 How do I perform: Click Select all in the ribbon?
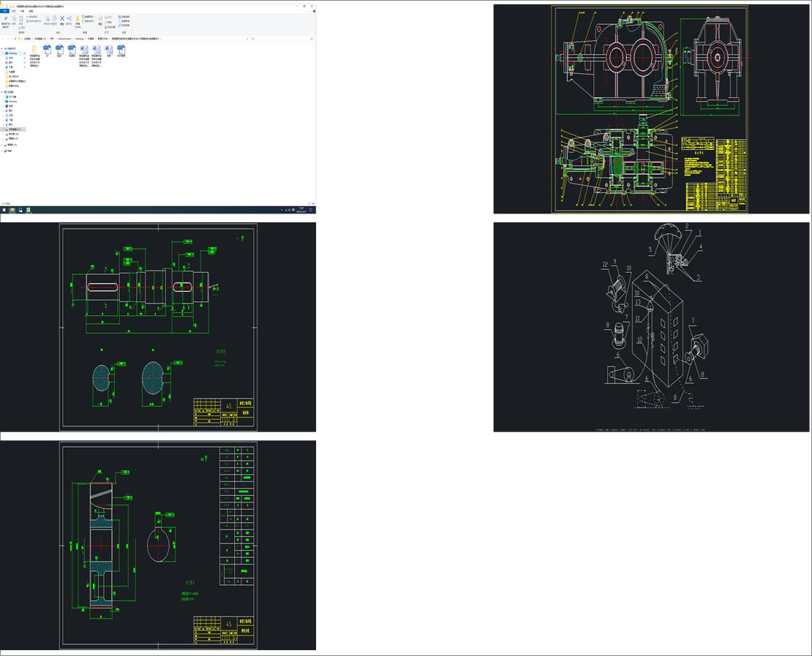124,17
